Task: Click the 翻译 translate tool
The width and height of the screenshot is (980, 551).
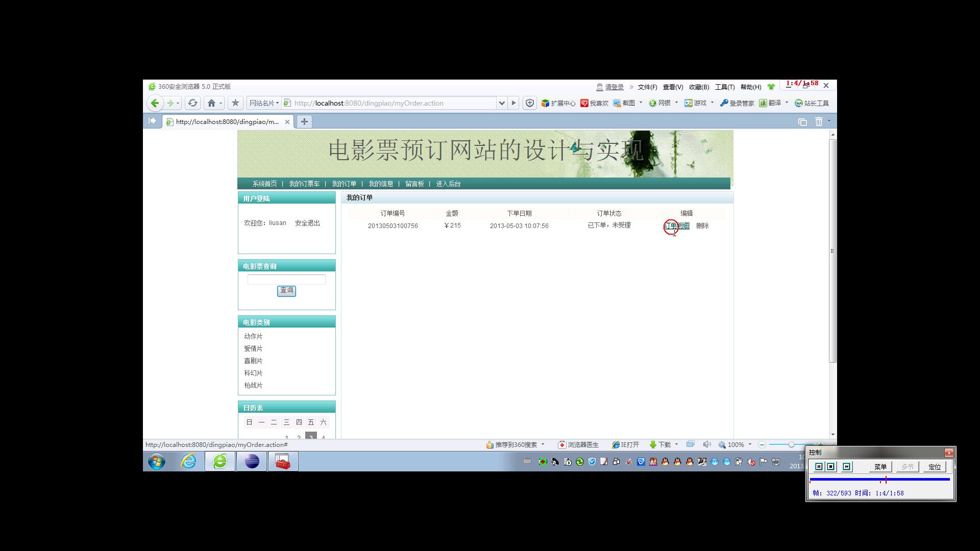Action: click(x=770, y=103)
